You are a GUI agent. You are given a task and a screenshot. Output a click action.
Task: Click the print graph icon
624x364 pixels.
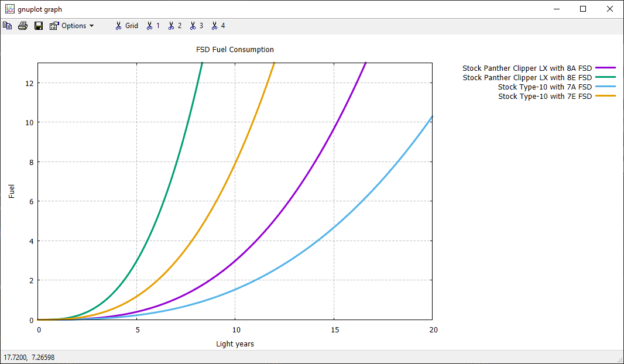click(x=23, y=26)
